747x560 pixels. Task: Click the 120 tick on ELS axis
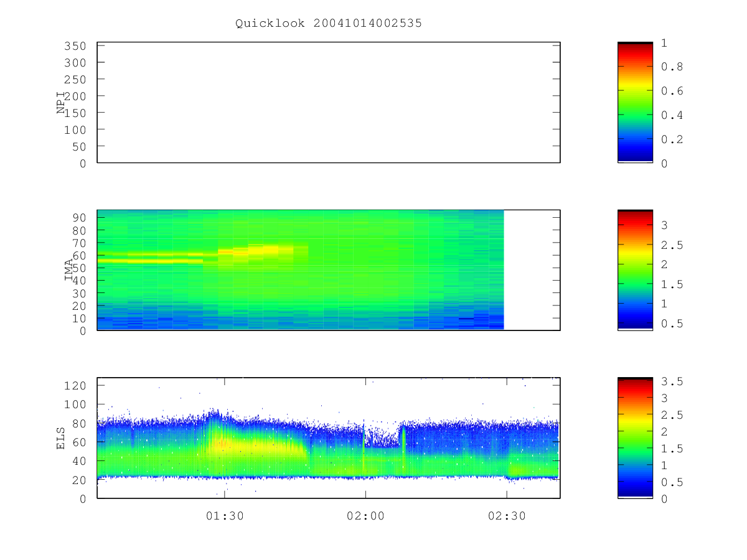75,386
